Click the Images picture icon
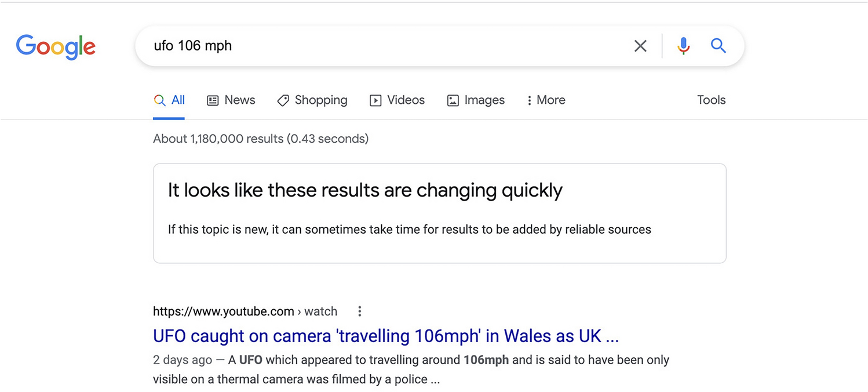Image resolution: width=868 pixels, height=392 pixels. pyautogui.click(x=453, y=100)
